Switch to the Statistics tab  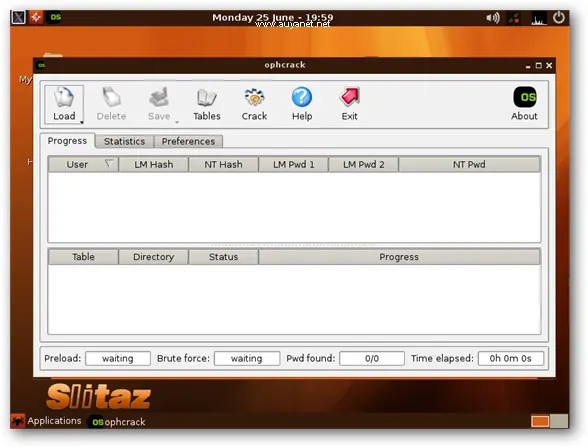124,141
